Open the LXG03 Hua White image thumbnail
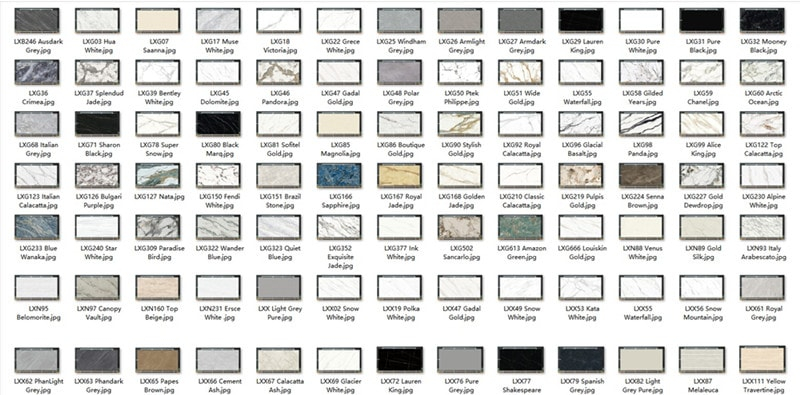 coord(97,20)
